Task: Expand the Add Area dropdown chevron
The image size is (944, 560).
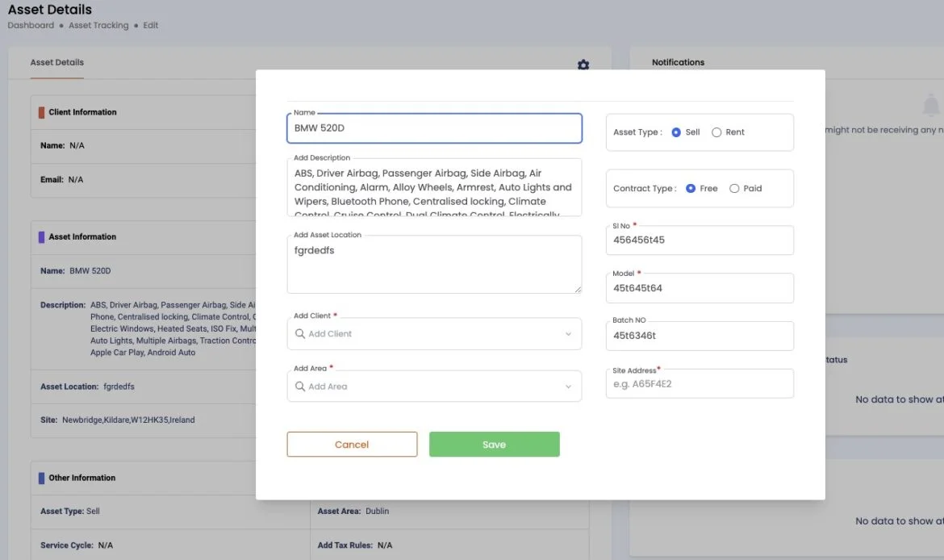Action: [x=568, y=387]
